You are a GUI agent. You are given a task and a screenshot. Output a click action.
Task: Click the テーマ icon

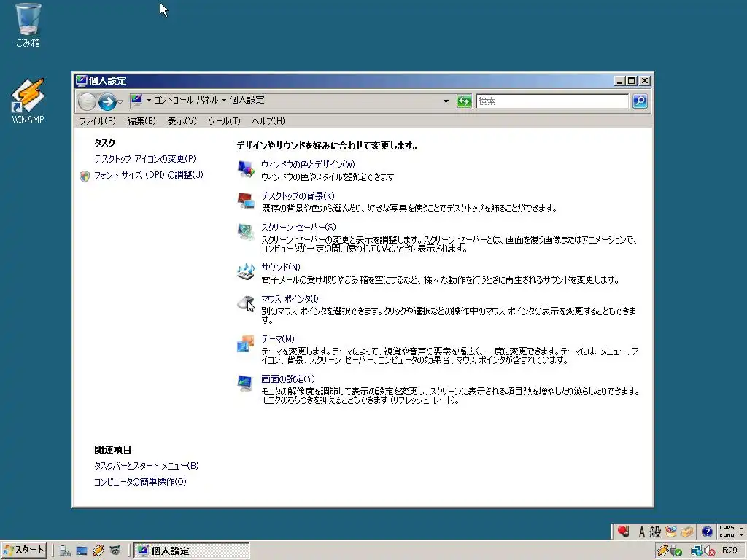tap(246, 343)
